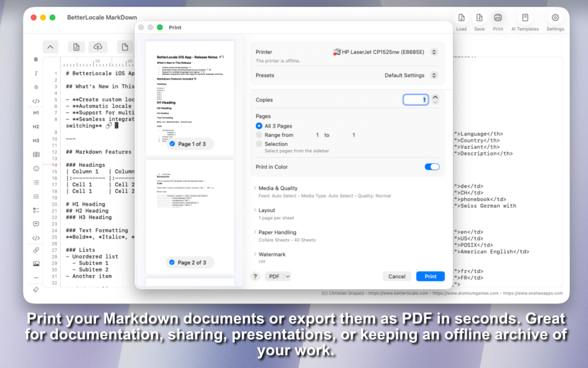The height and width of the screenshot is (368, 588).
Task: Click the italic formatting icon
Action: pos(36,74)
